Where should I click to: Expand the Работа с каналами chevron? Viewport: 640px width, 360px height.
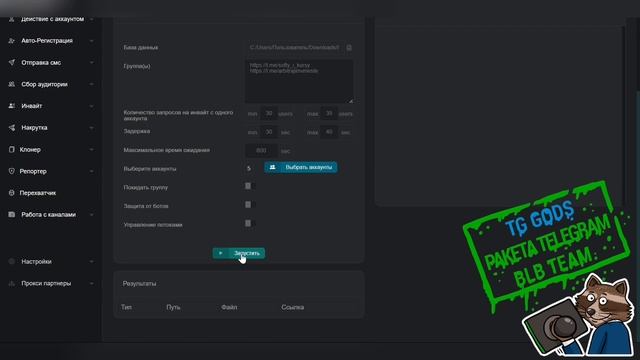click(x=91, y=214)
